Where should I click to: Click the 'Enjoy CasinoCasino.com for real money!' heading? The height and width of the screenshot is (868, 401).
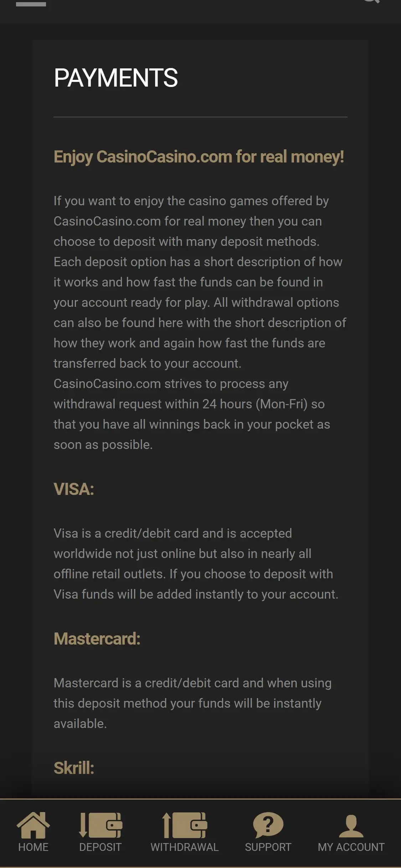(199, 157)
